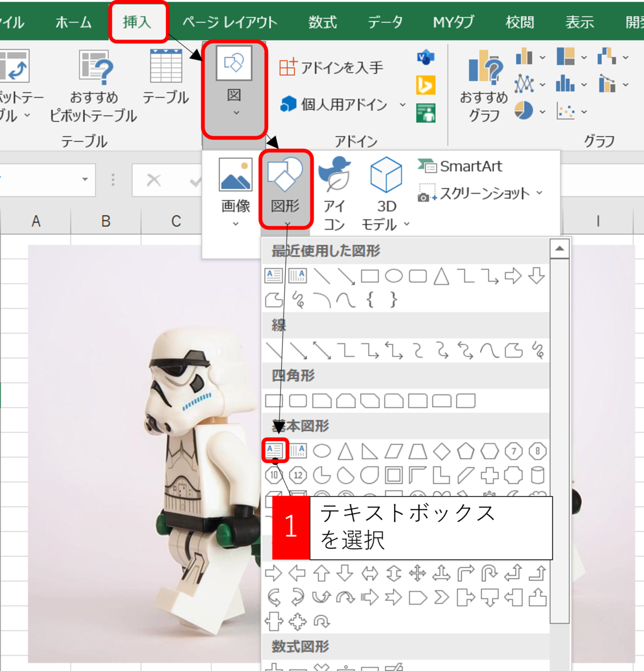Pick the dodecagon shape labeled 12
This screenshot has width=644, height=671.
(298, 475)
